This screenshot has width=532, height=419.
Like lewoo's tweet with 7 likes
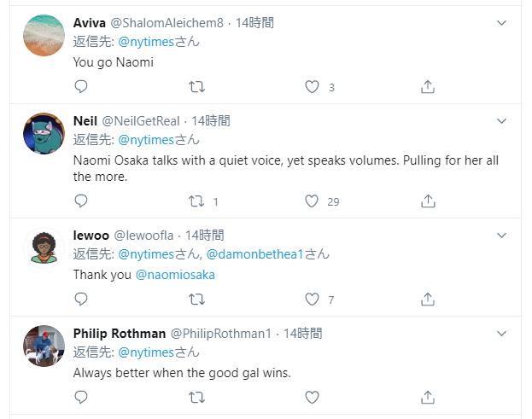coord(312,300)
